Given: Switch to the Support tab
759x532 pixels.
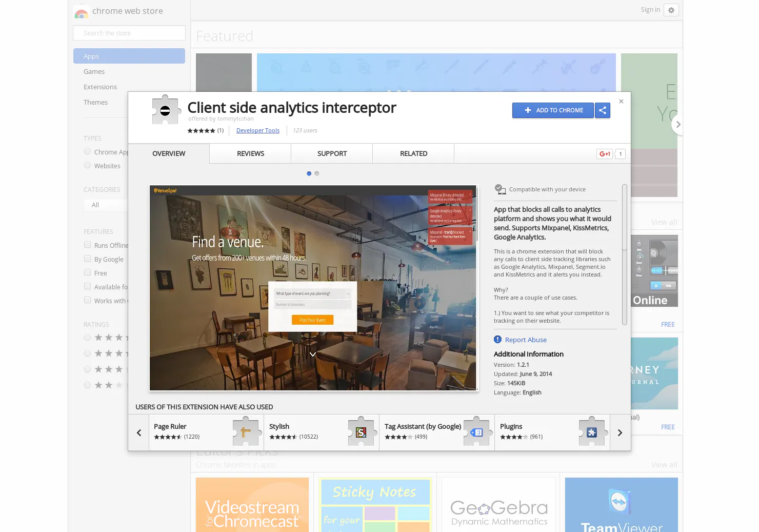Looking at the screenshot, I should tap(332, 153).
